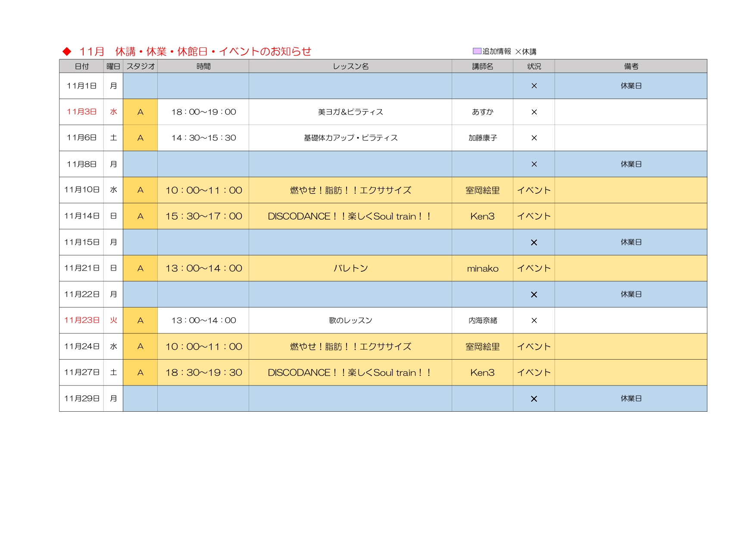
Task: Click イベント status in the 11月14日 row
Action: [534, 216]
